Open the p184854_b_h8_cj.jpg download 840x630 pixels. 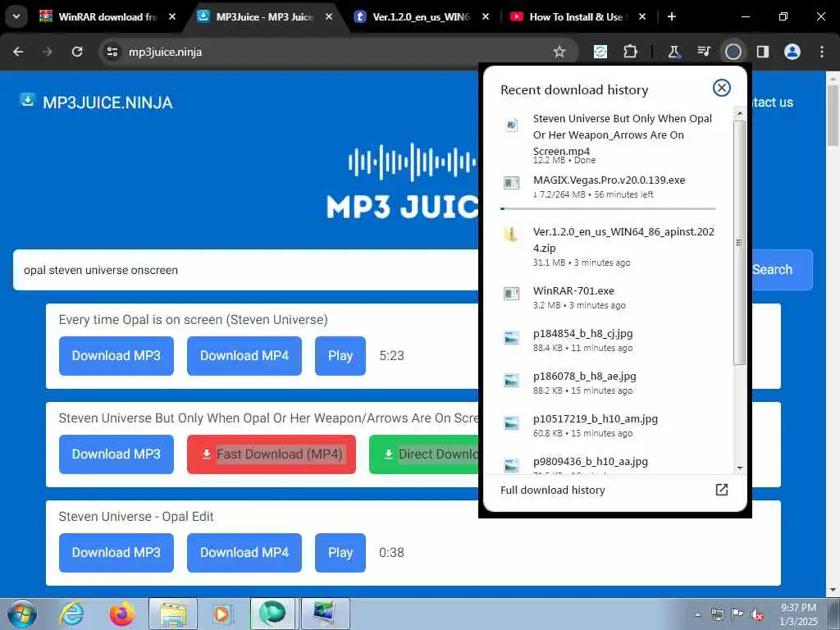(608, 340)
